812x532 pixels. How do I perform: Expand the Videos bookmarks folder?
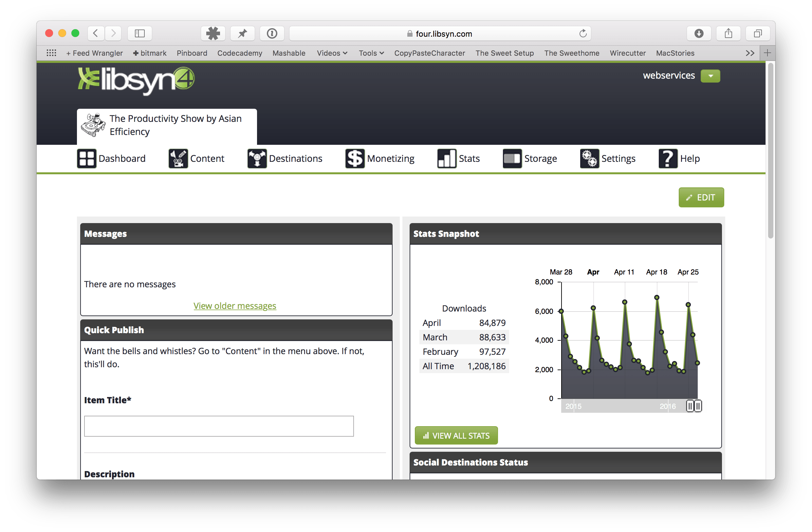(332, 53)
